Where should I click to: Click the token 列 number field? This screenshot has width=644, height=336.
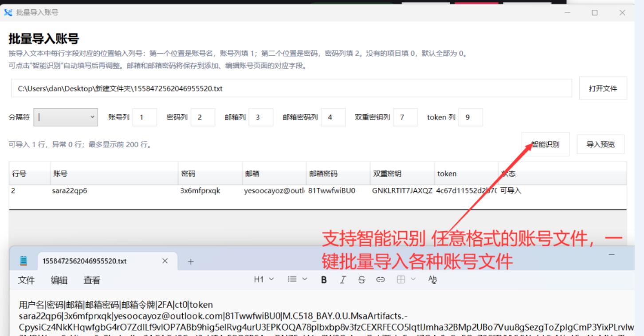[471, 118]
